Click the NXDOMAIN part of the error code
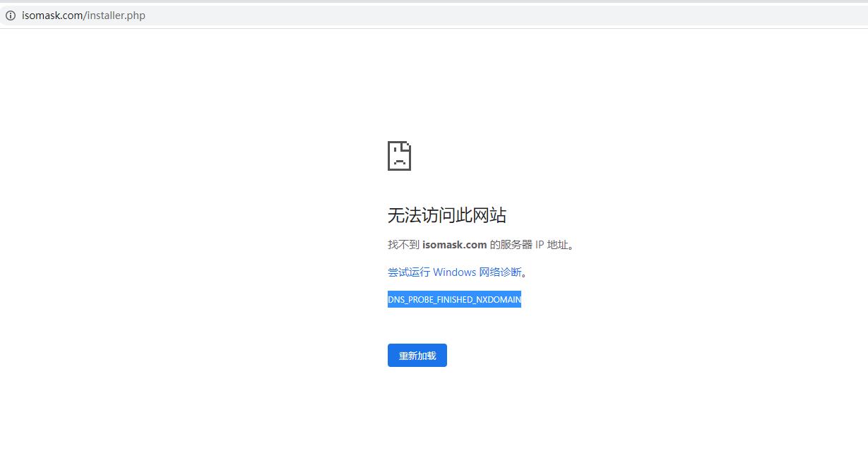The width and height of the screenshot is (868, 465). [499, 300]
